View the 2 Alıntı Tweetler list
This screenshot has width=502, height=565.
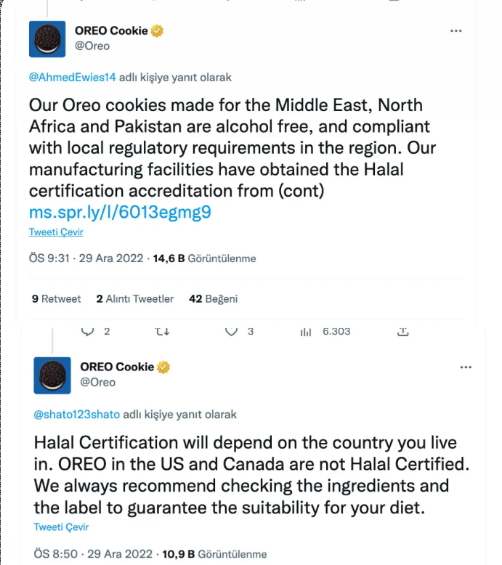pos(135,299)
